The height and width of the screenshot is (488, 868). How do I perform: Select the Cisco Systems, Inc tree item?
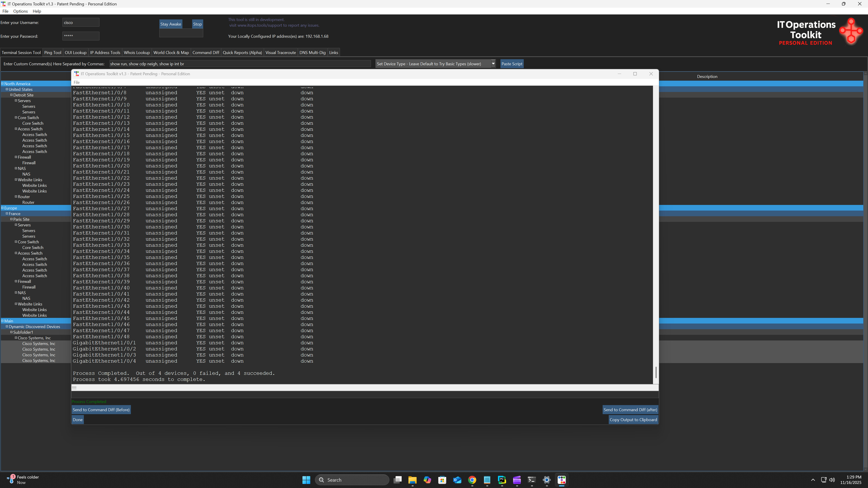(38, 343)
